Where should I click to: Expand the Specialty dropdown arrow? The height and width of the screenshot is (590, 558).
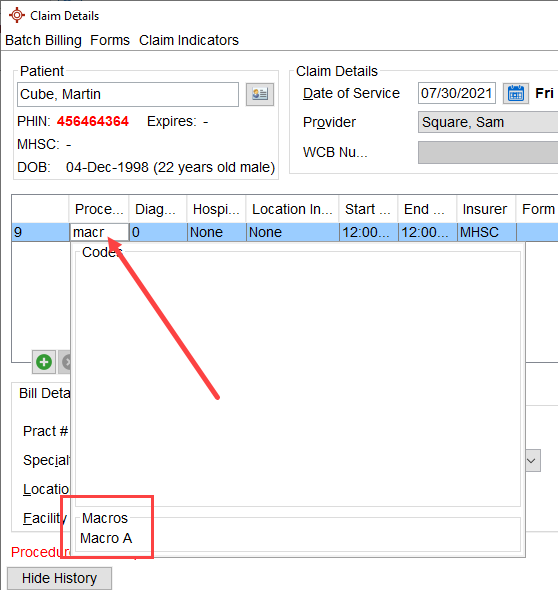click(531, 461)
